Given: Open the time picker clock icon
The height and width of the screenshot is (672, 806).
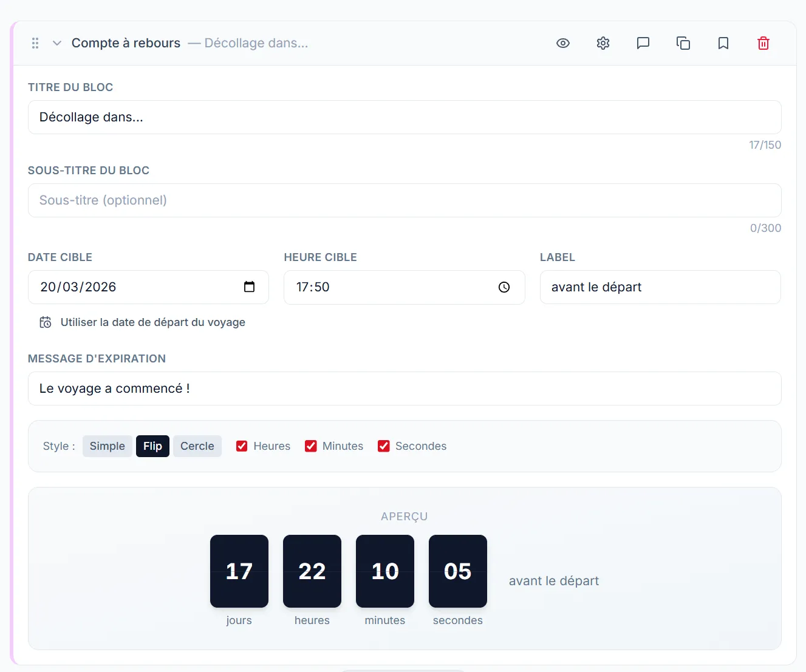Looking at the screenshot, I should (504, 287).
